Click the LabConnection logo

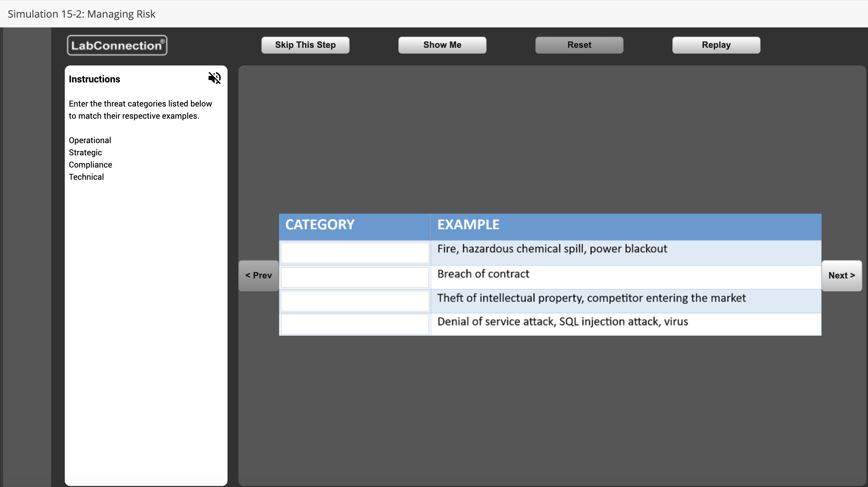[x=117, y=45]
